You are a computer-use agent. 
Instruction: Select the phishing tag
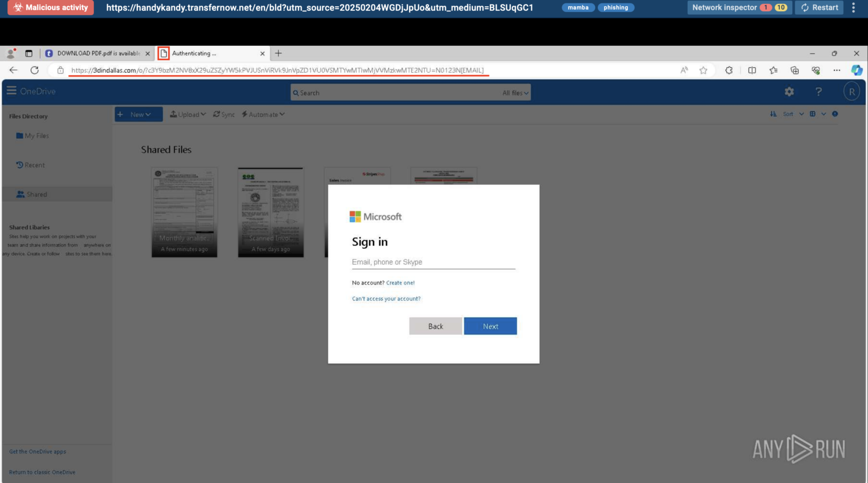click(616, 7)
